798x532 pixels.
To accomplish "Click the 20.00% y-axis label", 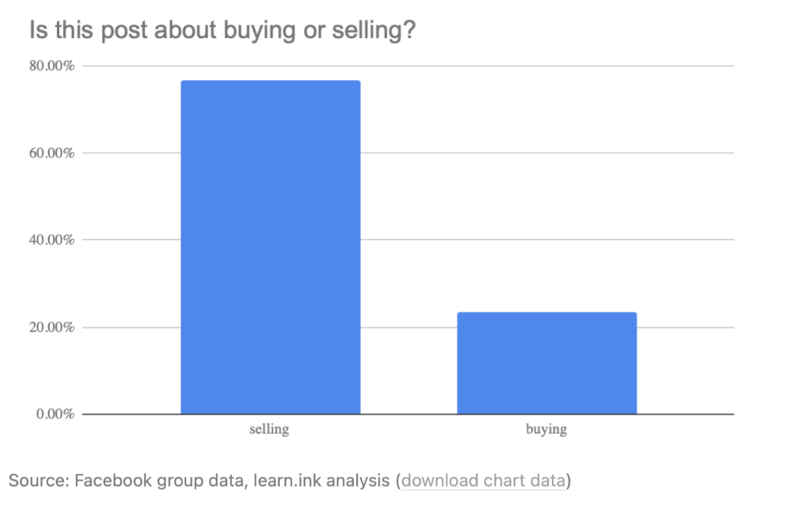I will point(52,327).
